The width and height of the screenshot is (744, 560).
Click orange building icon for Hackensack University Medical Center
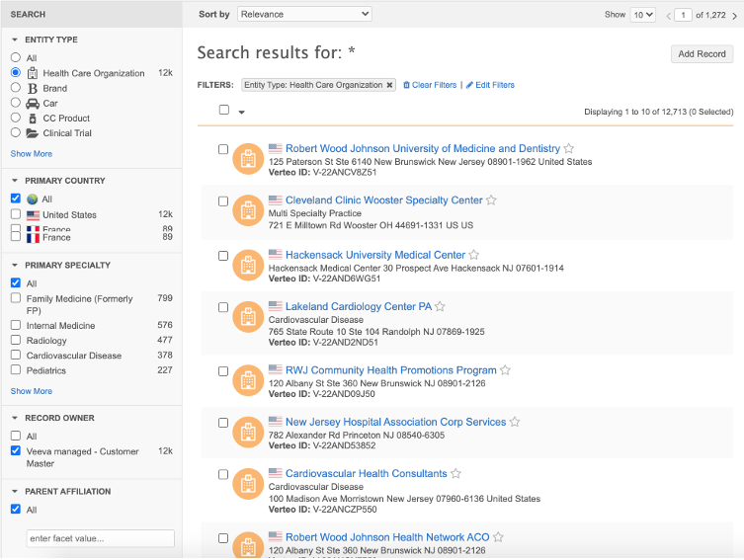(248, 265)
